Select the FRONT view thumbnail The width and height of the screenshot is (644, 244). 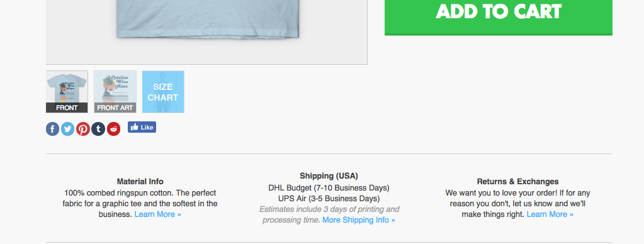67,92
